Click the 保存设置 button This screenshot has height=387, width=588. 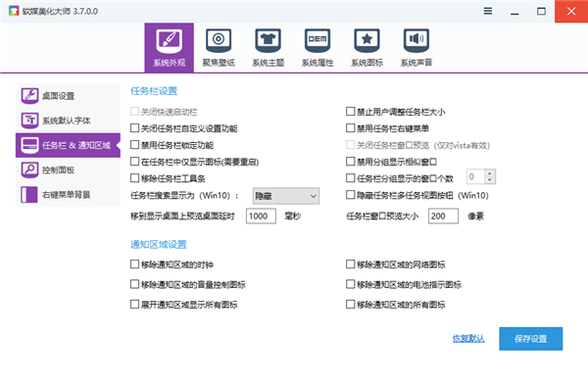coord(530,339)
